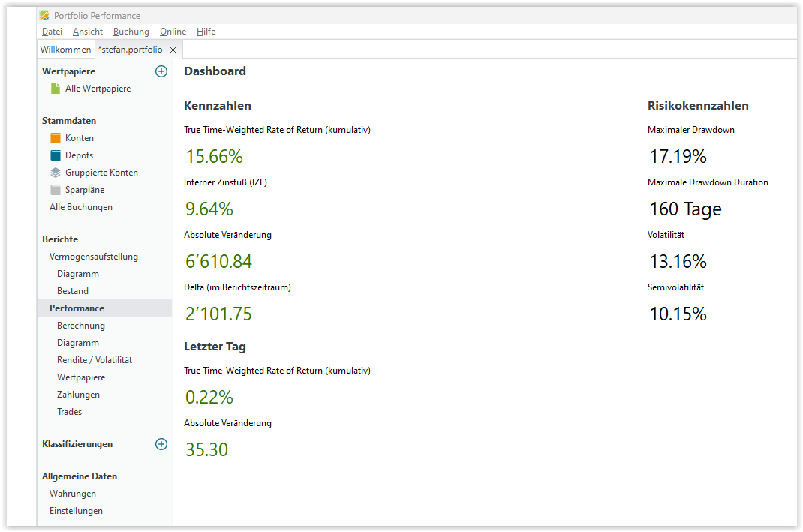Click the plus icon next to Klassifizierungen
The width and height of the screenshot is (803, 532).
[x=161, y=444]
